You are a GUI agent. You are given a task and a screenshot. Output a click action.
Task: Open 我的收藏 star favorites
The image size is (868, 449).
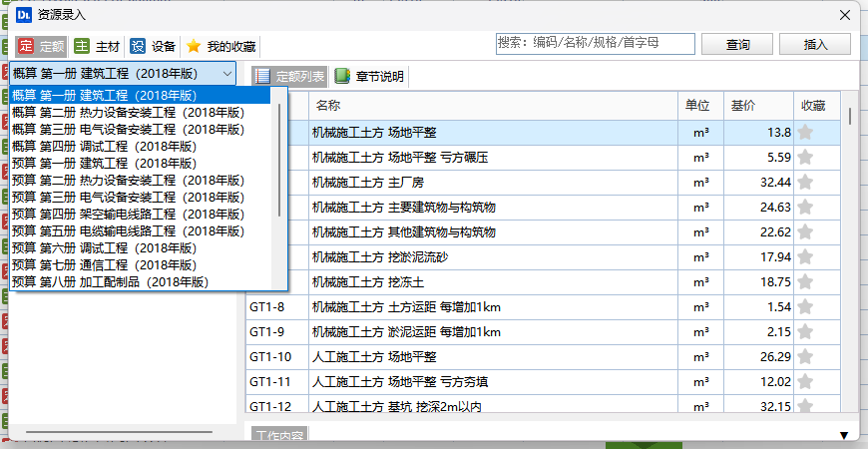tap(220, 46)
